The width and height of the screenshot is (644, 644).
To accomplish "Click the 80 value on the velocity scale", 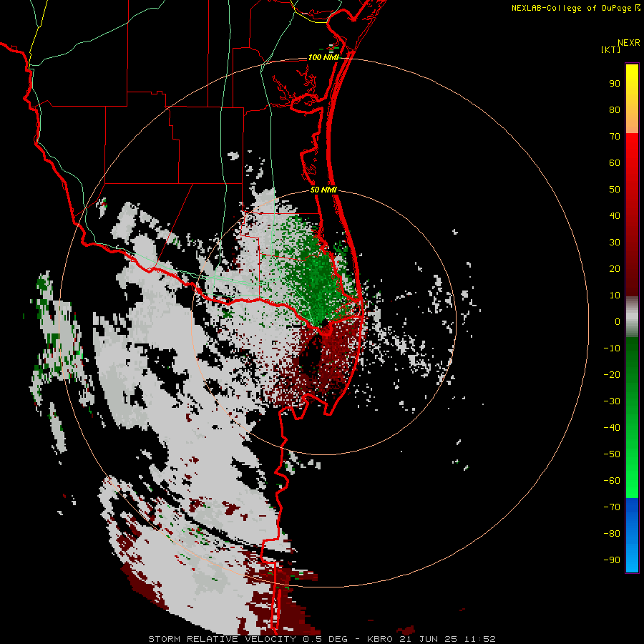I will click(x=615, y=110).
